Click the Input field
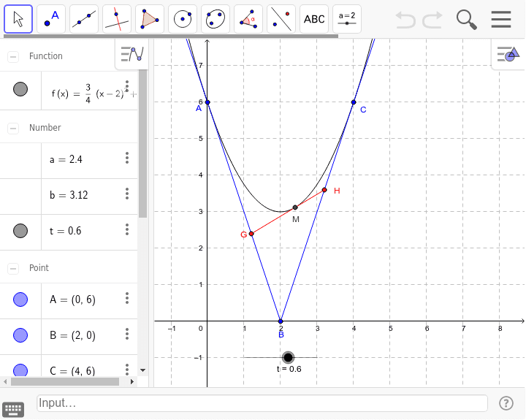The width and height of the screenshot is (526, 420). pyautogui.click(x=262, y=403)
